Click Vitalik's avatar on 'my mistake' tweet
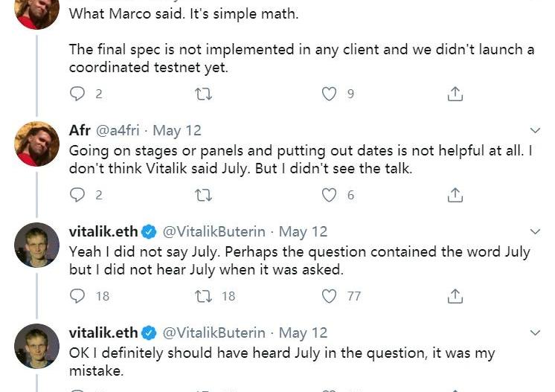 [37, 346]
